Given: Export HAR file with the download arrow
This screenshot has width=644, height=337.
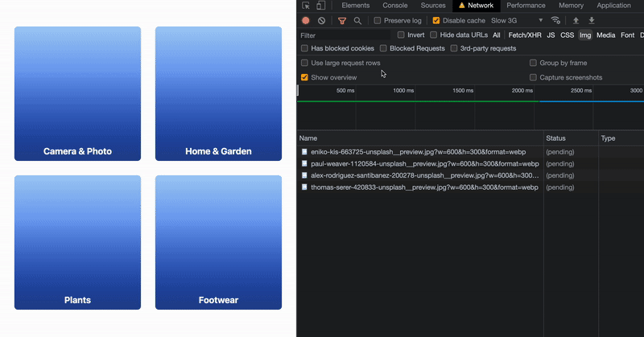Looking at the screenshot, I should click(x=592, y=21).
